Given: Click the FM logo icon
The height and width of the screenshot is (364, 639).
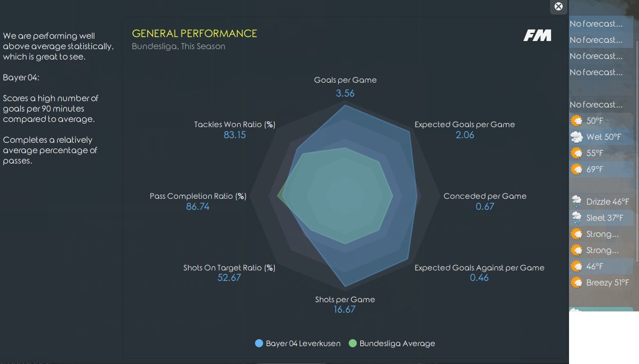Looking at the screenshot, I should [537, 35].
